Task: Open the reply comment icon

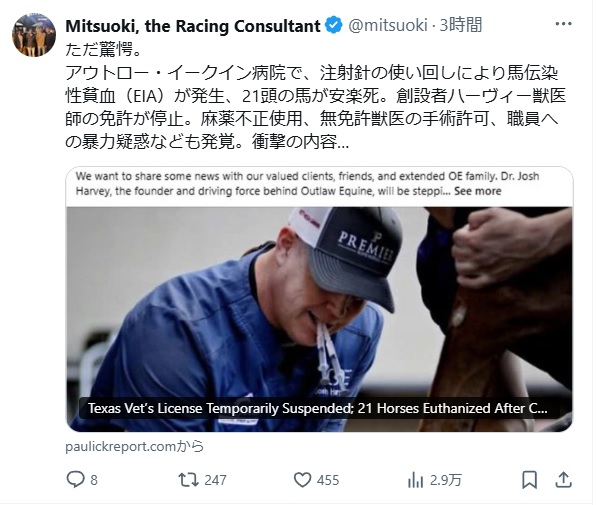Action: (x=75, y=479)
